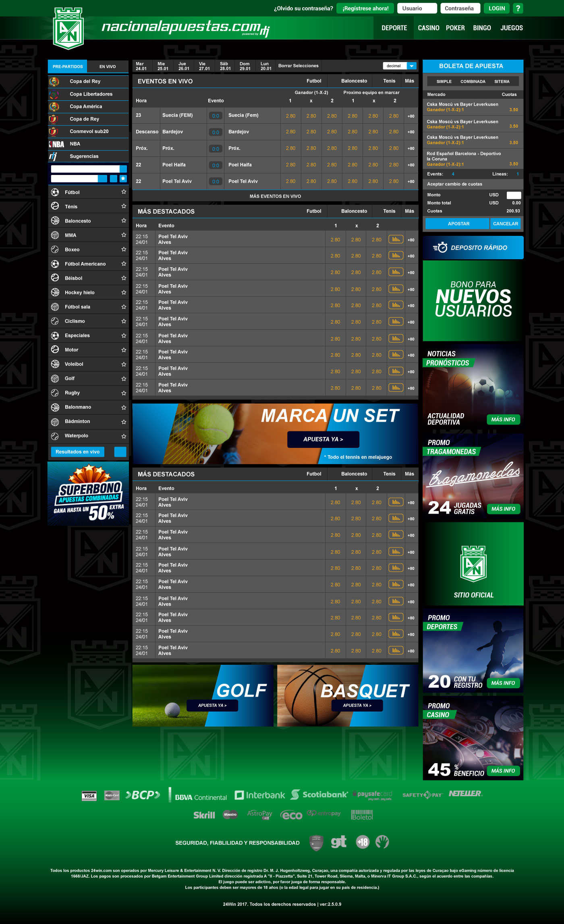
Task: Expand +80 markets for Poel Haifa match
Action: [x=411, y=165]
